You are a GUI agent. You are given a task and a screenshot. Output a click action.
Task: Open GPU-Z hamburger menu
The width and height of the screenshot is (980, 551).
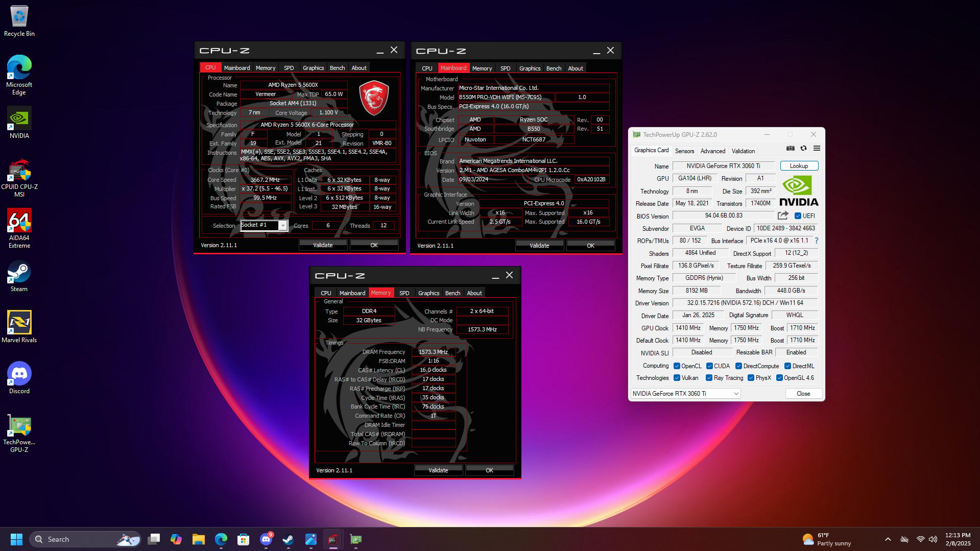(817, 149)
